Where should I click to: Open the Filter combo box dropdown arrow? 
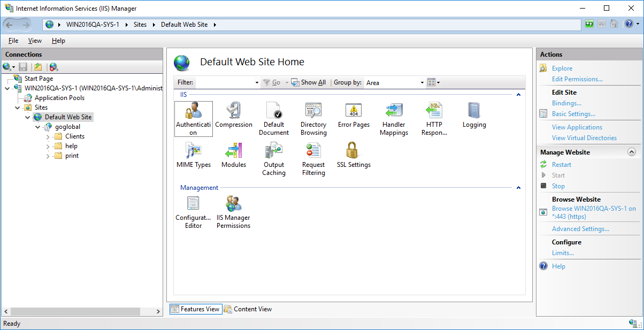point(257,83)
